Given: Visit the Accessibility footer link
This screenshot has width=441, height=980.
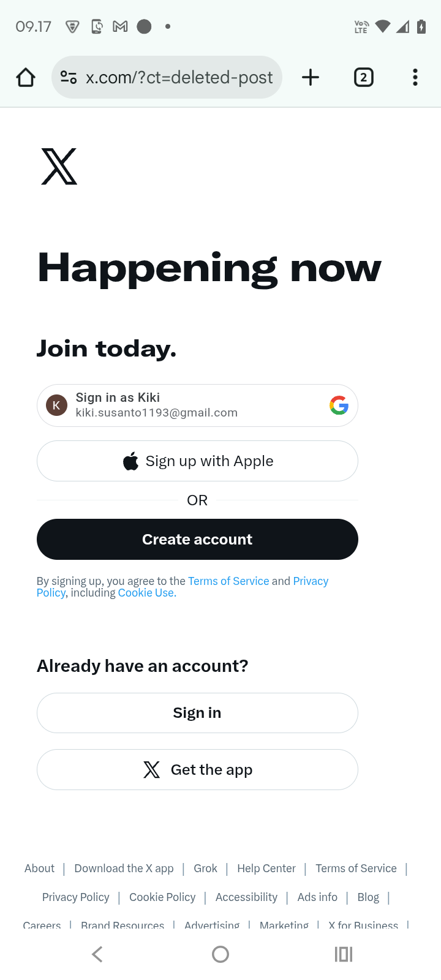Looking at the screenshot, I should [x=246, y=897].
